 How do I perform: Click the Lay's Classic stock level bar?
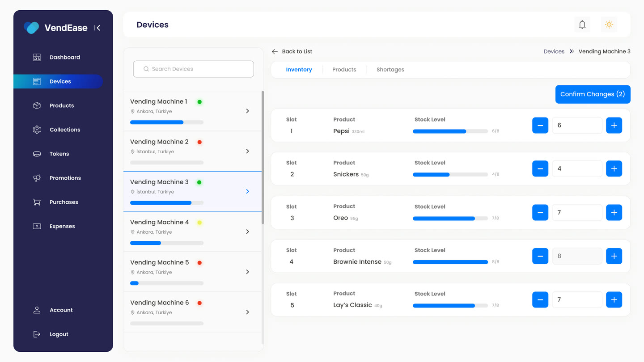tap(450, 306)
